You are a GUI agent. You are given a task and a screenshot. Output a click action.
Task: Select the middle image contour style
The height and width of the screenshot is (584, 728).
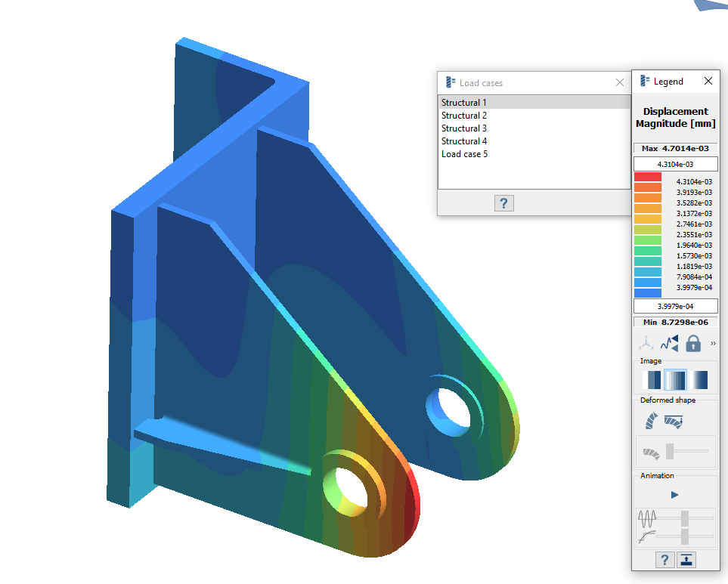click(x=674, y=380)
